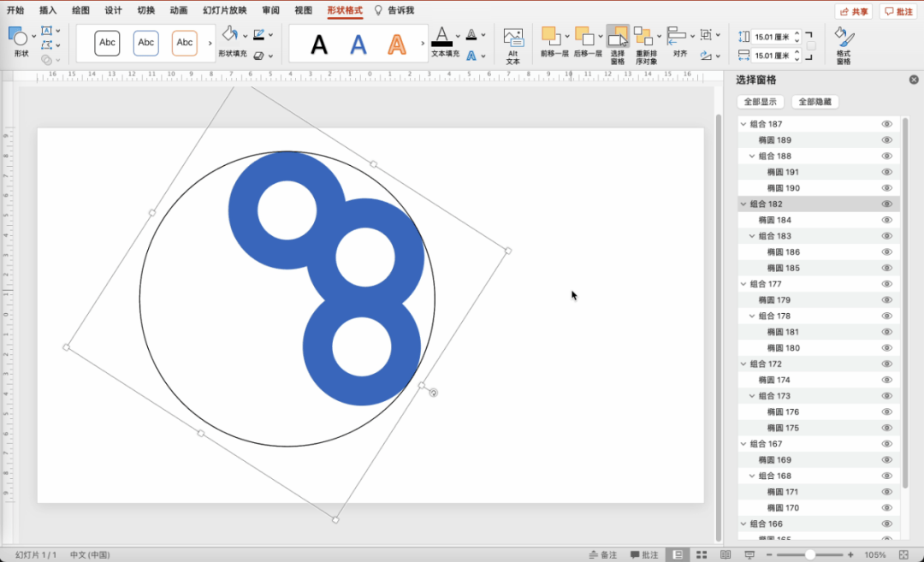The width and height of the screenshot is (924, 562).
Task: Hide 组合 182 with eye icon
Action: pos(886,204)
